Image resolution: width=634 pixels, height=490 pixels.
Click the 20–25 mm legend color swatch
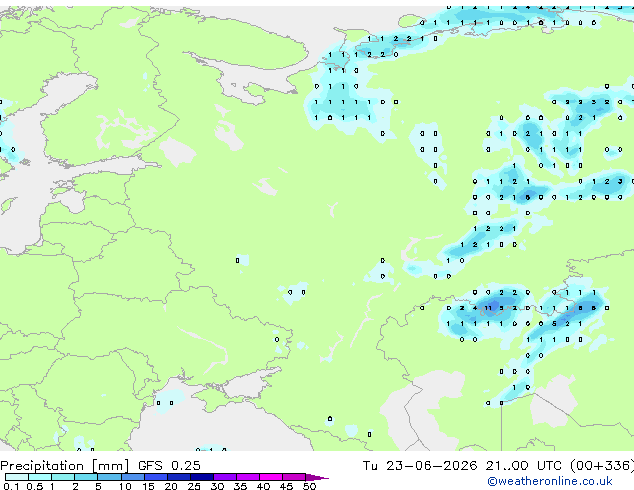[178, 477]
